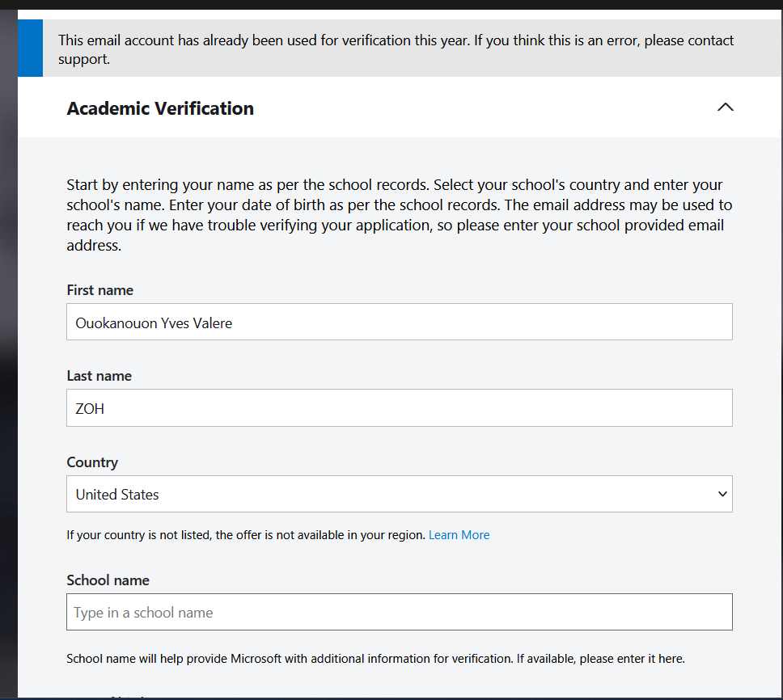Click the Country label

pyautogui.click(x=92, y=462)
